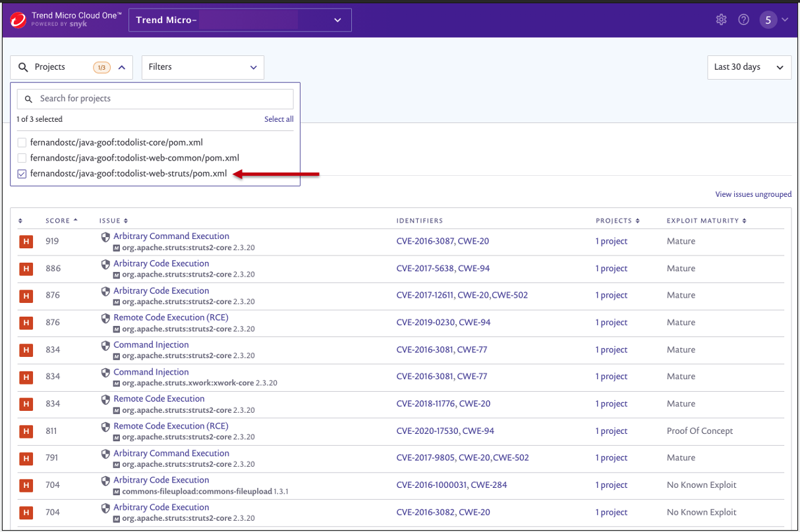
Task: Click Select all projects link
Action: pos(279,119)
